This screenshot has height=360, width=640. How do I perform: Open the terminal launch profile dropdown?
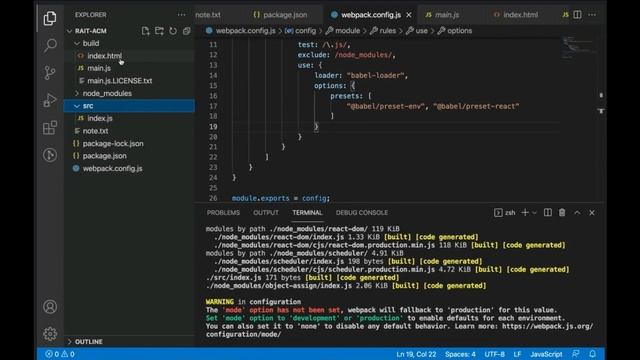click(x=534, y=213)
